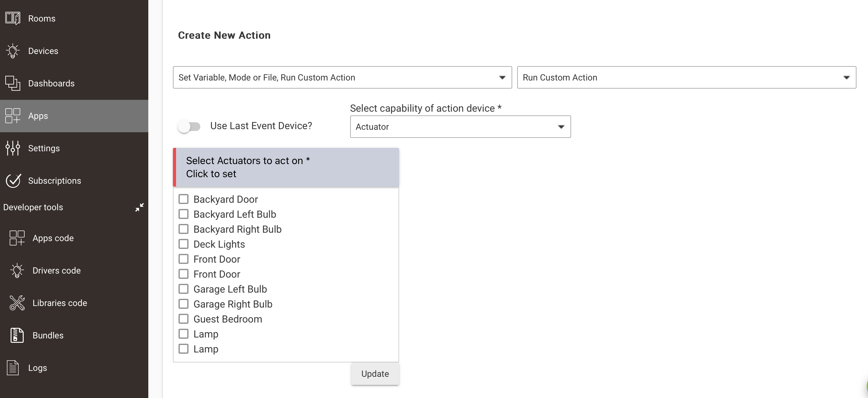The image size is (868, 398).
Task: Click the Rooms door icon
Action: tap(13, 18)
